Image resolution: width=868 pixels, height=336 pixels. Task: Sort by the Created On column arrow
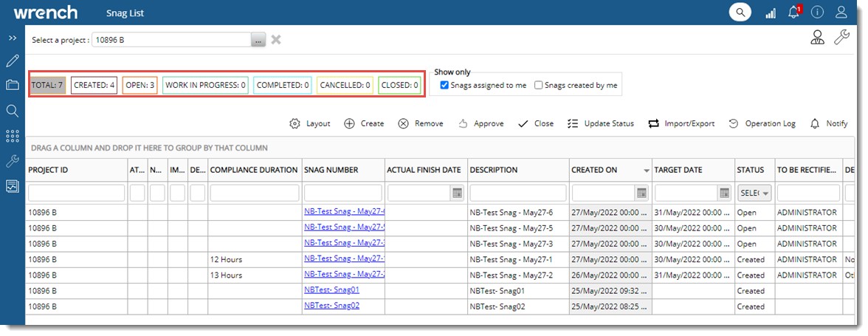pos(647,171)
